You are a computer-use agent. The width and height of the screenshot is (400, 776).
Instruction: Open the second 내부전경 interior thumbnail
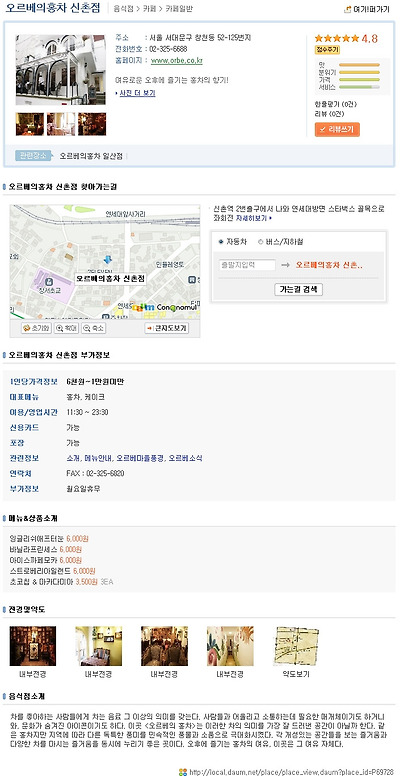(99, 646)
